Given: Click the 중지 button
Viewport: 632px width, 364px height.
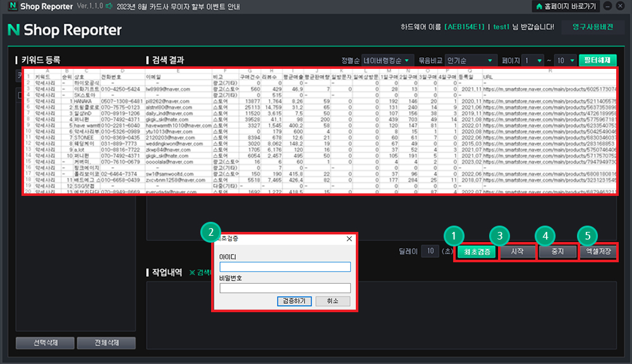Looking at the screenshot, I should coord(557,252).
